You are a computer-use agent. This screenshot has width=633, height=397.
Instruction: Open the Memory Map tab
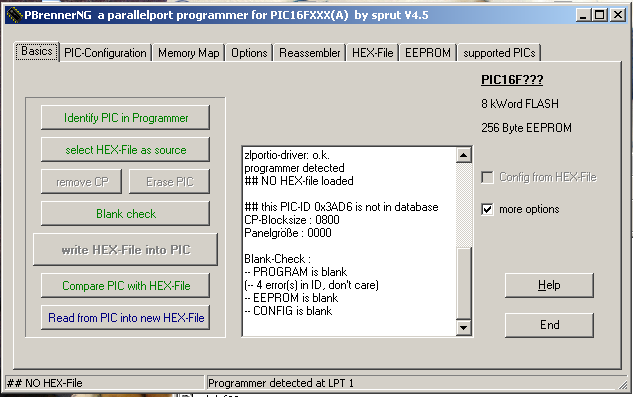click(x=189, y=53)
